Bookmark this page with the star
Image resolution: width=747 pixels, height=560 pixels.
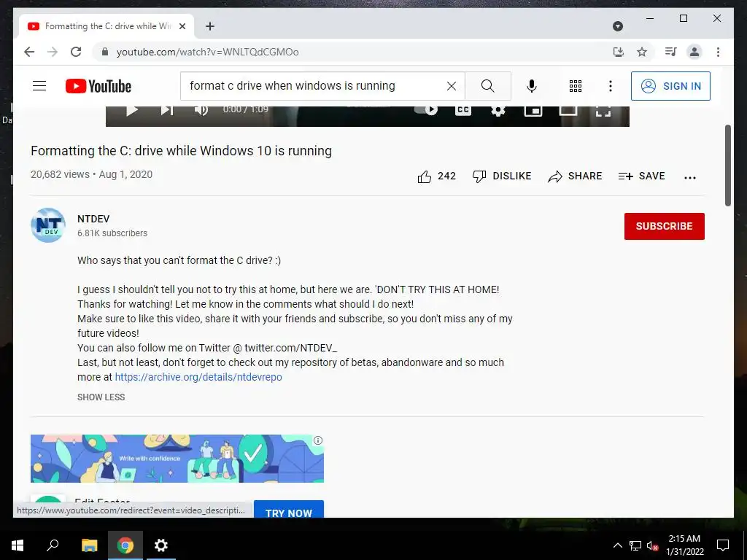(x=642, y=52)
